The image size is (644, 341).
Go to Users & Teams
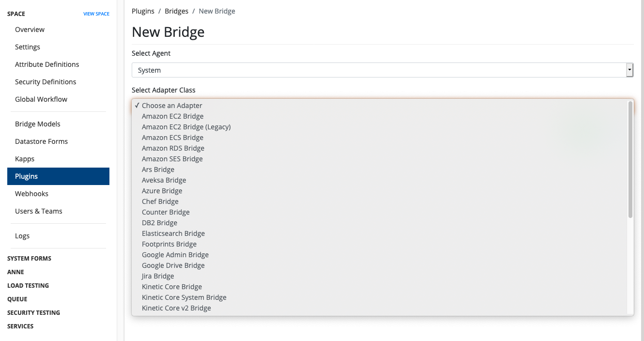coord(58,211)
